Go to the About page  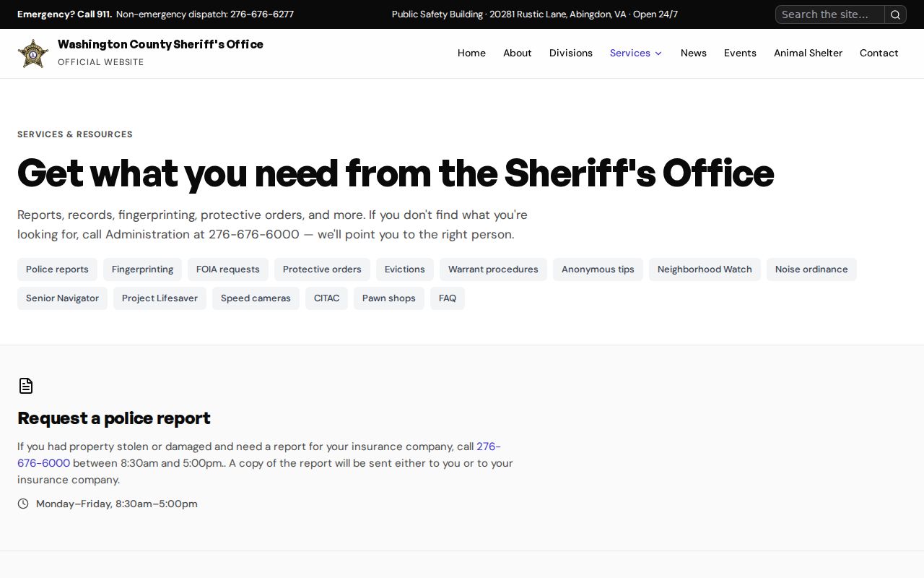(518, 53)
